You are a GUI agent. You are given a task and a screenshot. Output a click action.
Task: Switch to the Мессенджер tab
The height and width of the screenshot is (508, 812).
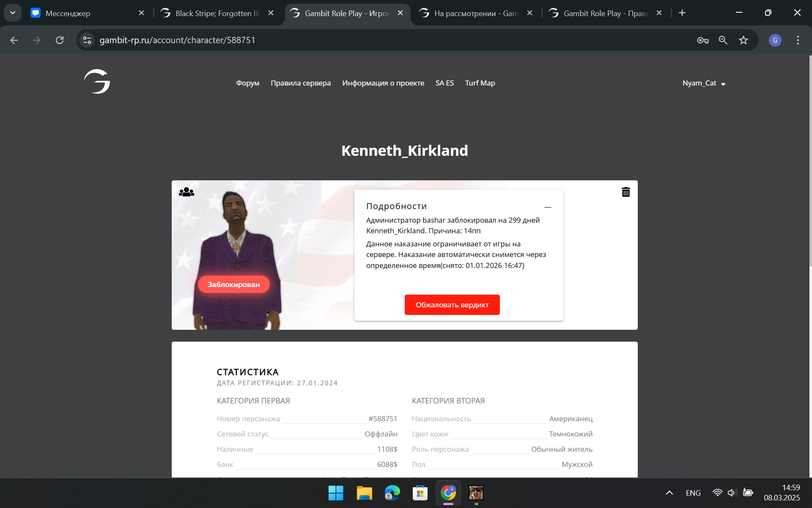coord(87,13)
